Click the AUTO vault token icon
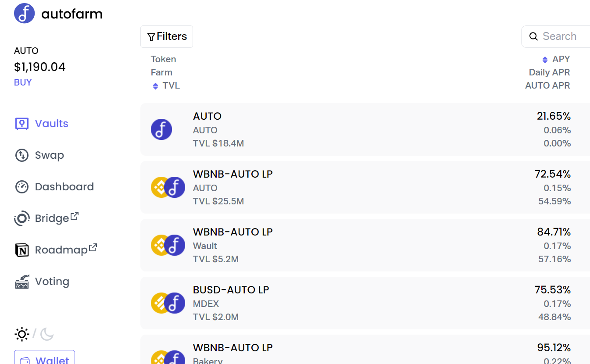Image resolution: width=590 pixels, height=364 pixels. pos(161,129)
